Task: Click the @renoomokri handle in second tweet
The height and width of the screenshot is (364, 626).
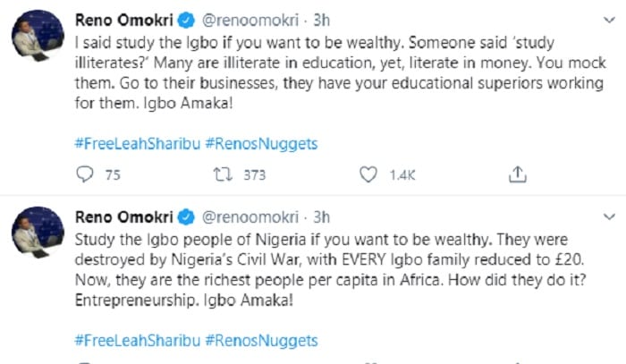Action: (253, 217)
